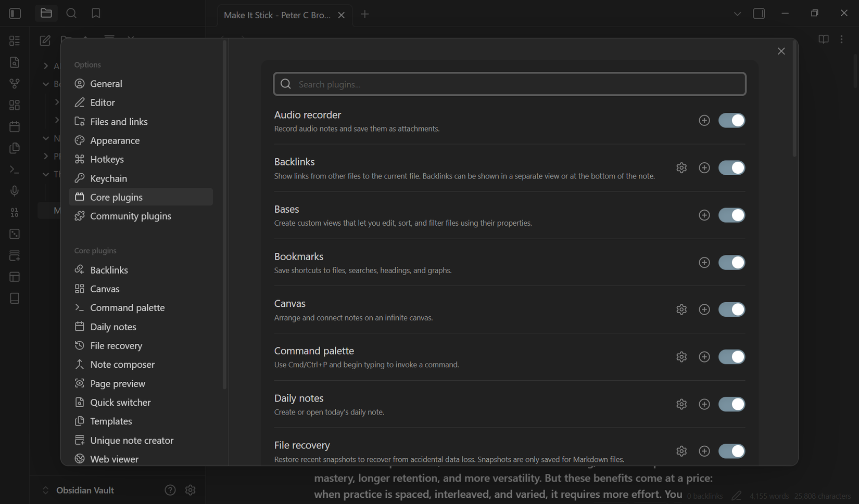Open Canvas plugin options with its gear icon
859x504 pixels.
coord(681,309)
